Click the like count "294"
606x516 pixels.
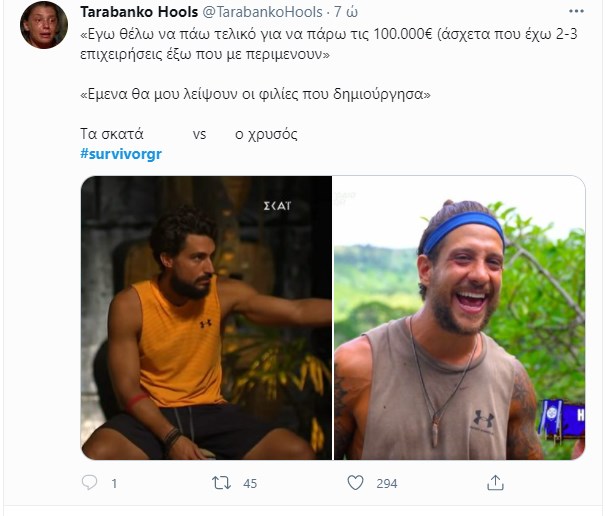pos(385,484)
